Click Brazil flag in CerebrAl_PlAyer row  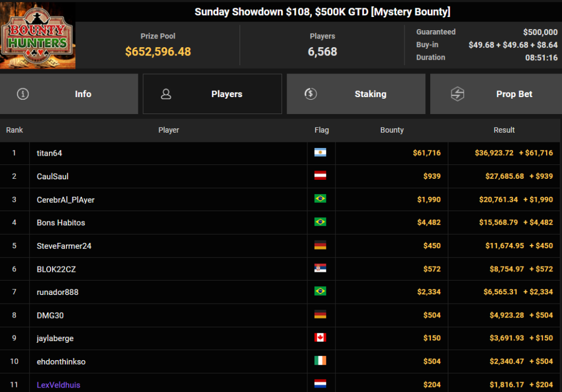click(320, 198)
